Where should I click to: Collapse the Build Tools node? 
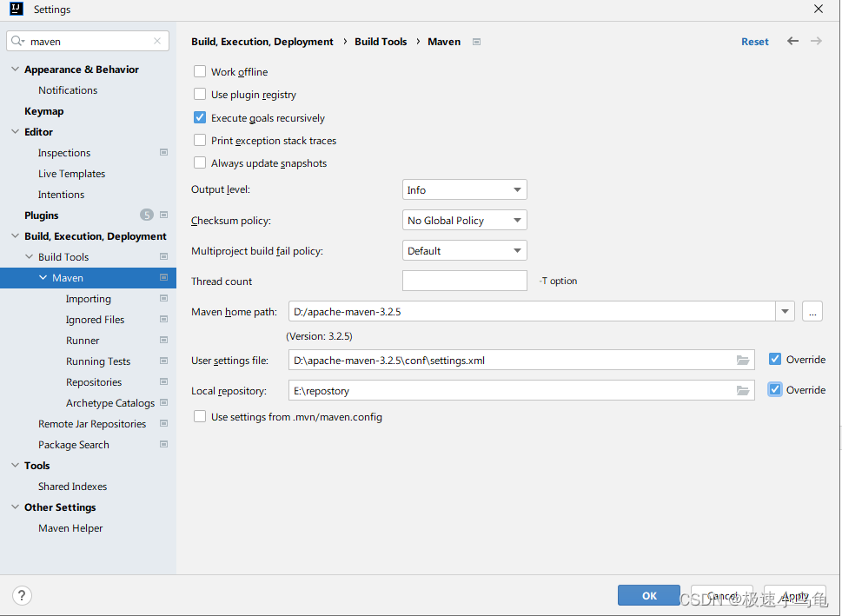click(29, 256)
